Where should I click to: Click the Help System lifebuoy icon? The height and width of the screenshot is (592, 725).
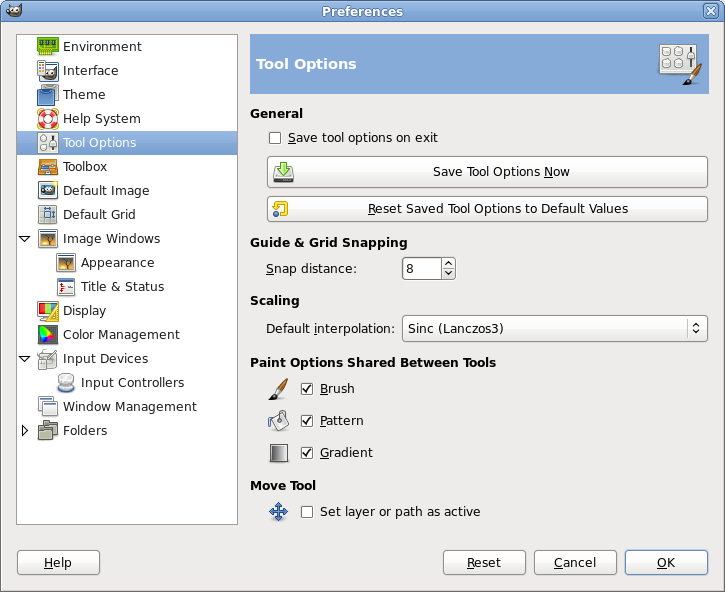pos(48,118)
